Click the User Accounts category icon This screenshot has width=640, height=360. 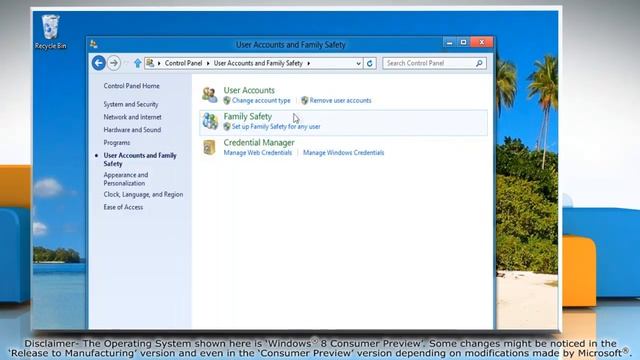coord(210,95)
